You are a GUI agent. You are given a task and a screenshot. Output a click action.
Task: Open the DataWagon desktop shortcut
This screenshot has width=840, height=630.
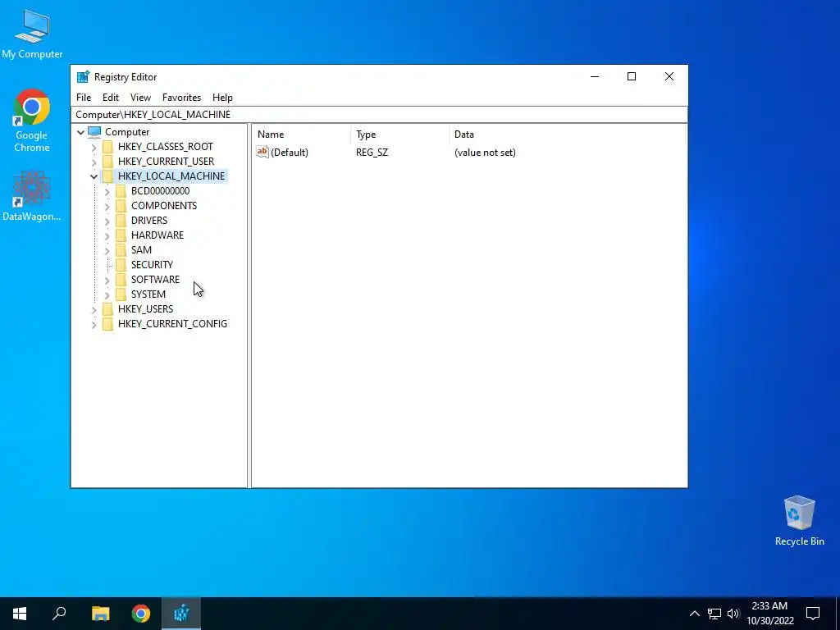pos(32,195)
